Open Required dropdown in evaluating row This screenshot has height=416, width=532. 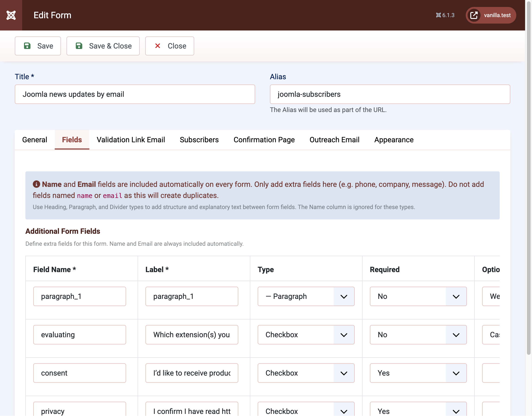(418, 335)
